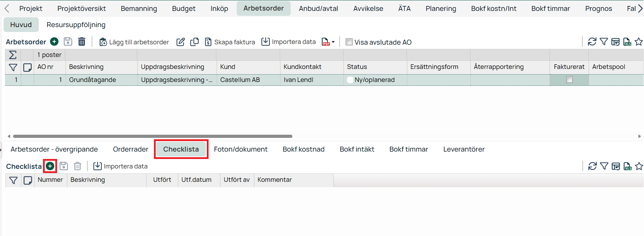Click the horizontal scrollbar of Arbetsorder grid
644x236 pixels.
(152, 136)
